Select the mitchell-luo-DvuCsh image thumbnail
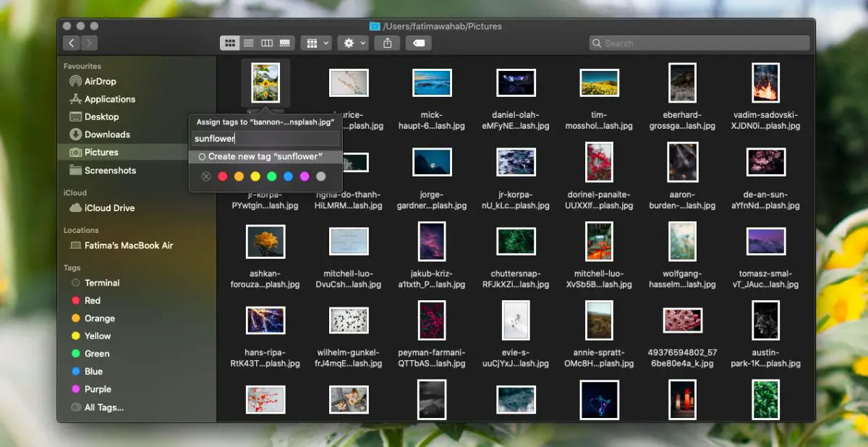The height and width of the screenshot is (447, 868). (x=349, y=242)
